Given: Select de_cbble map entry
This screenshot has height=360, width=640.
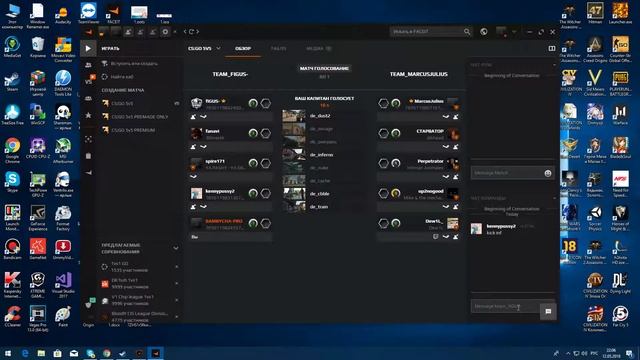Looking at the screenshot, I should coord(320,194).
